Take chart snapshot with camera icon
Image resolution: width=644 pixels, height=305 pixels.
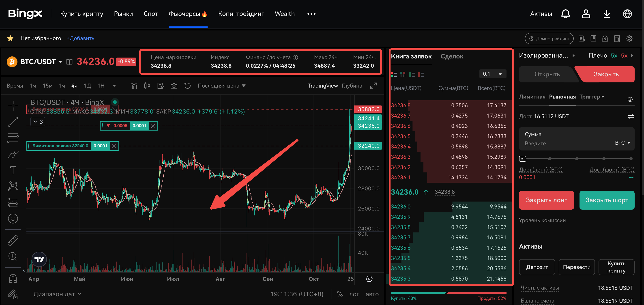(x=174, y=86)
